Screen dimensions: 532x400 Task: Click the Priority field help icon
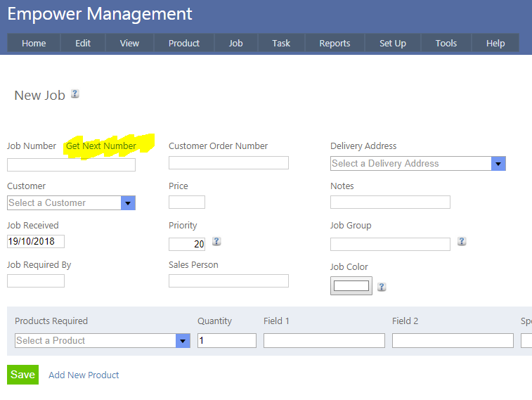pyautogui.click(x=216, y=241)
